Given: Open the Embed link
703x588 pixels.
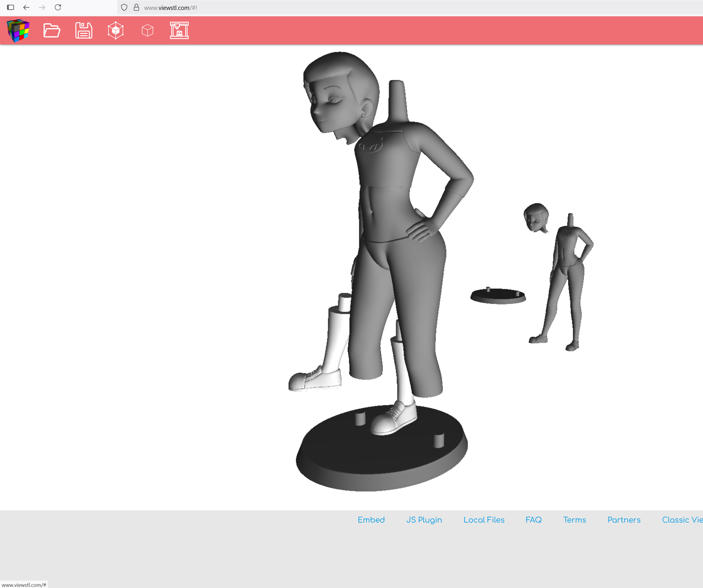Looking at the screenshot, I should coord(371,520).
